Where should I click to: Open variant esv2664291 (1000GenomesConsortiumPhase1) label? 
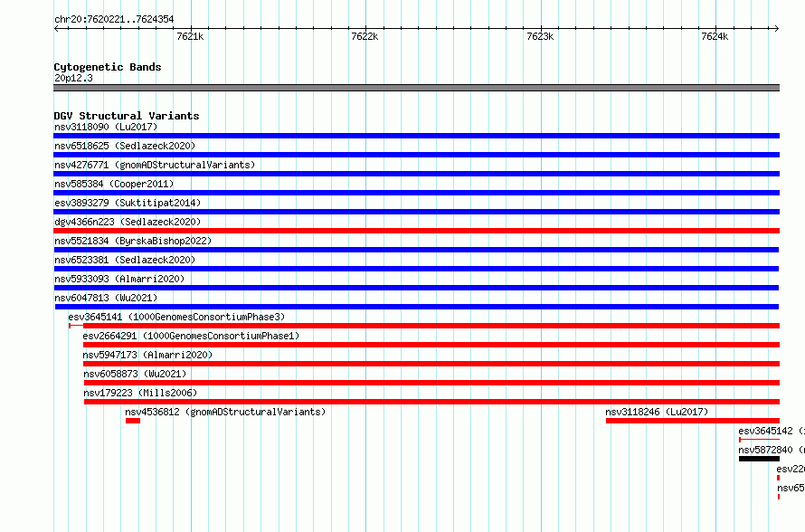pyautogui.click(x=191, y=336)
